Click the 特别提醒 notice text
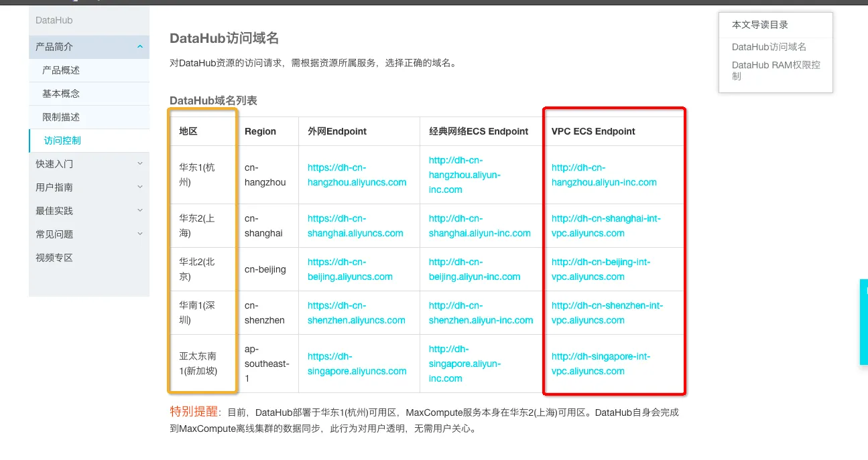The height and width of the screenshot is (460, 868). 194,411
